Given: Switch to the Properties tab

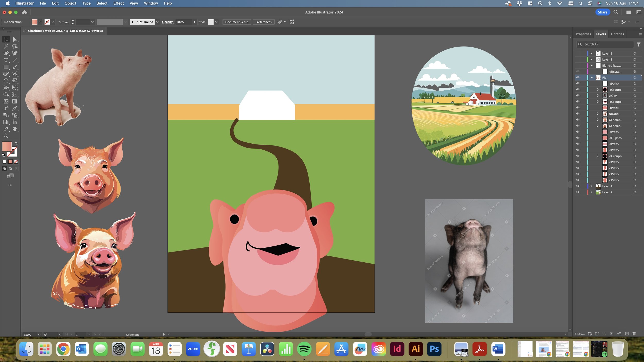Looking at the screenshot, I should 583,34.
